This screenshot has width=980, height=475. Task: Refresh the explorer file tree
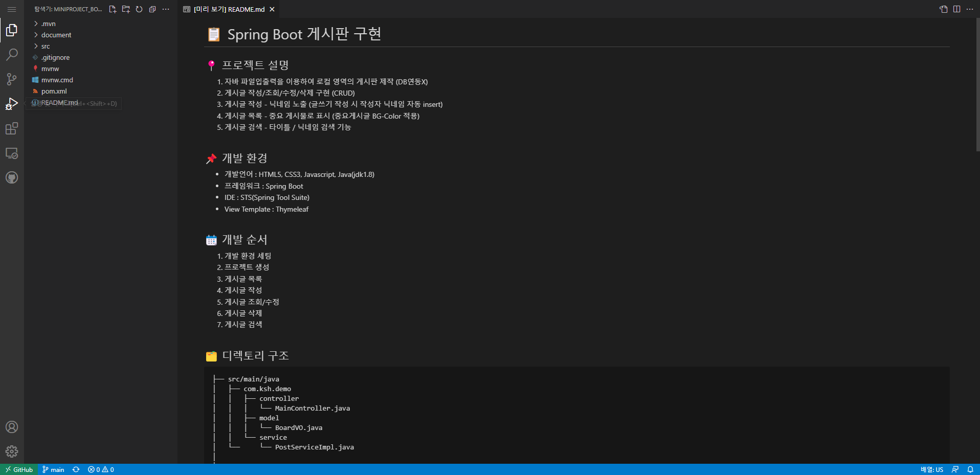click(x=139, y=9)
